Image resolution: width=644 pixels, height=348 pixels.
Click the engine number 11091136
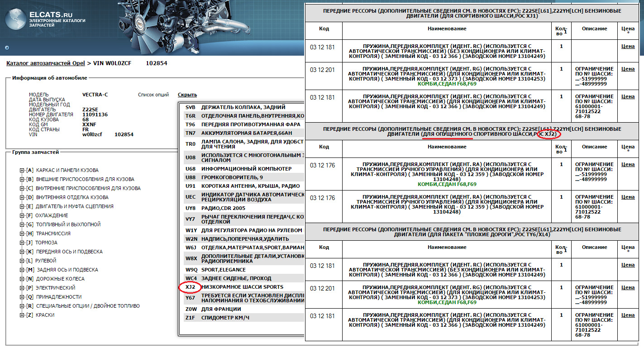(95, 114)
